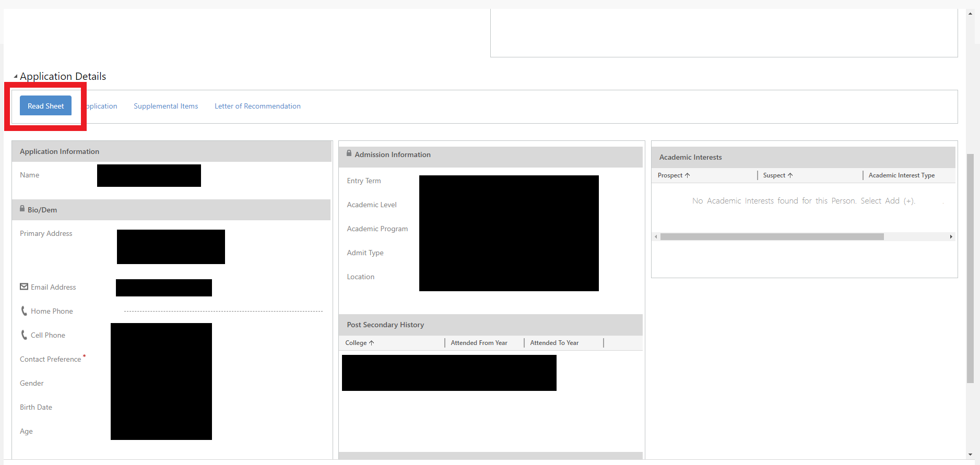Click the Email Address envelope icon
980x465 pixels.
coord(24,287)
